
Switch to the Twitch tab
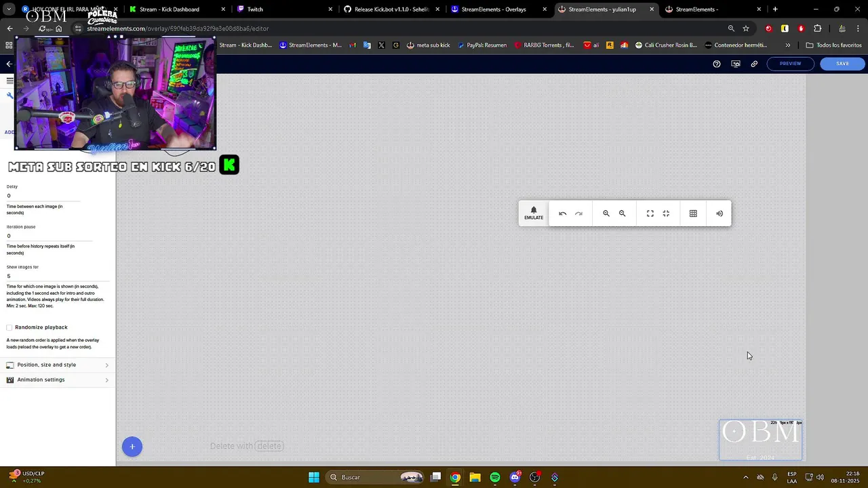pyautogui.click(x=285, y=9)
